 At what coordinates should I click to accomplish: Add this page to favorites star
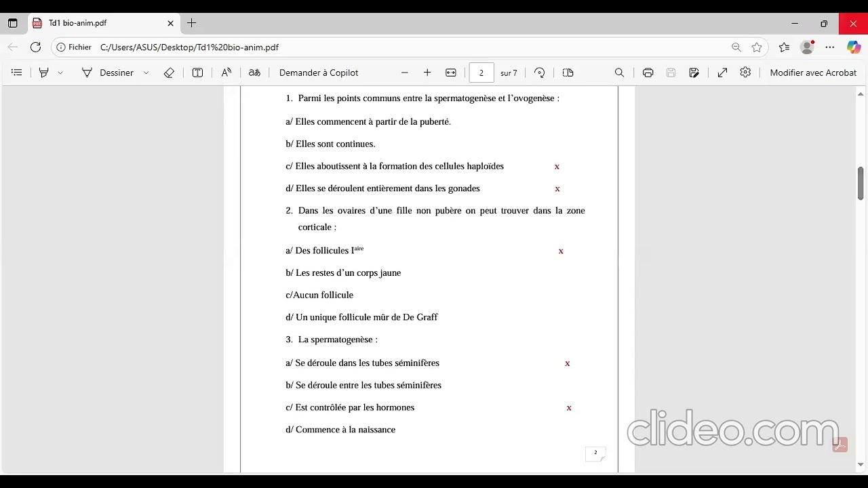click(x=757, y=47)
